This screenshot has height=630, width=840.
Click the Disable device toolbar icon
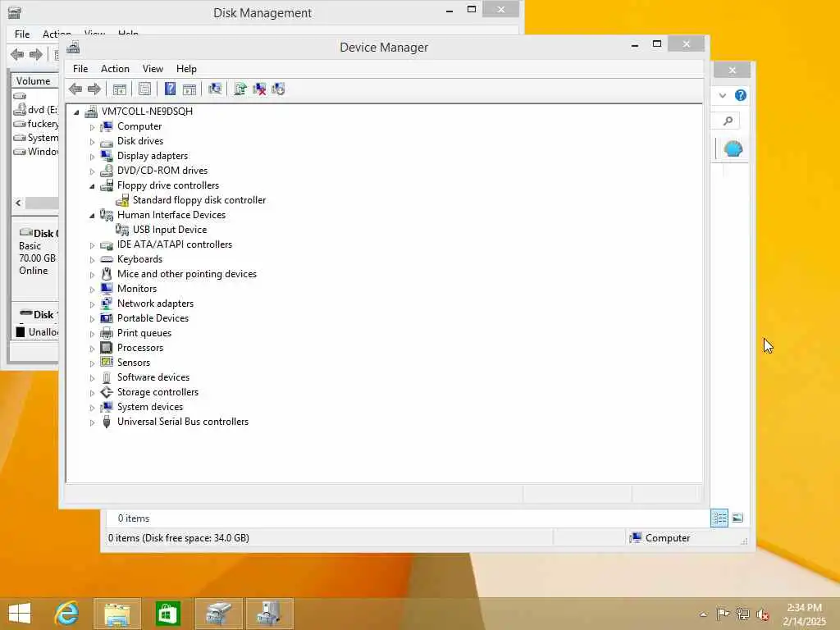click(x=278, y=89)
